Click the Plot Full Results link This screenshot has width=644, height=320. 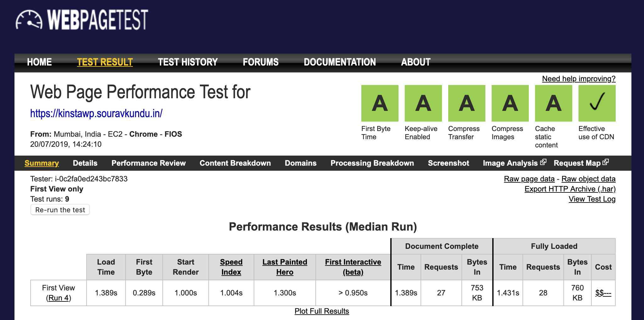pyautogui.click(x=322, y=311)
